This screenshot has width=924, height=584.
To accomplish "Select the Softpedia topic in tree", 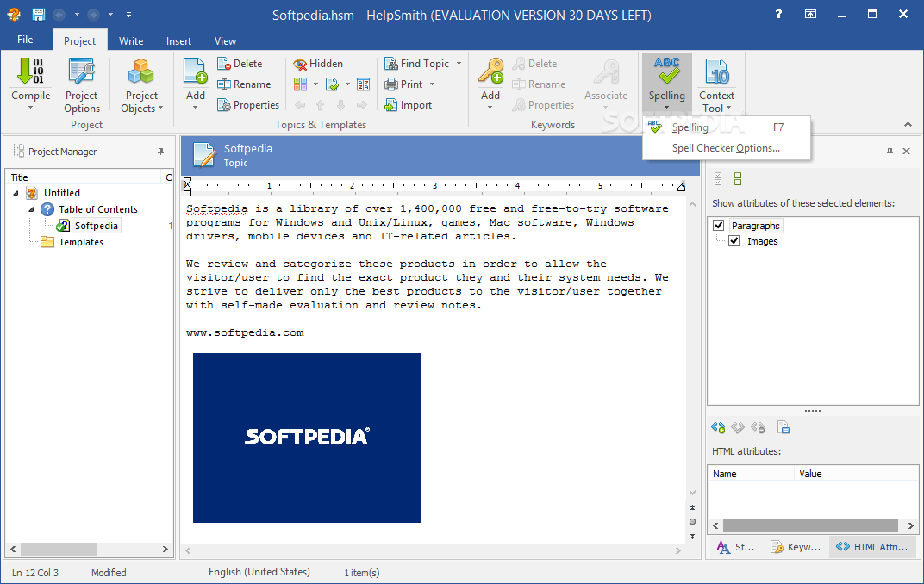I will click(x=96, y=226).
